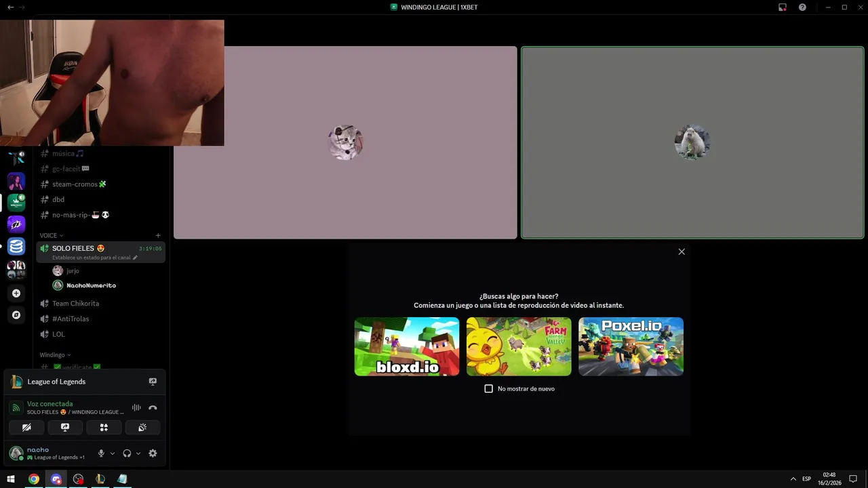Add a new server with plus button
The width and height of the screenshot is (868, 488).
pos(16,293)
